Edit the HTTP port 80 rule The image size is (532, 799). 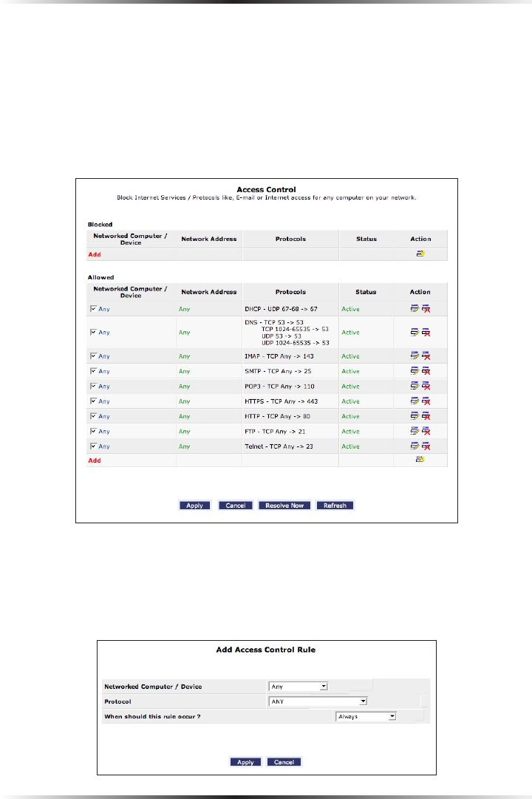415,416
